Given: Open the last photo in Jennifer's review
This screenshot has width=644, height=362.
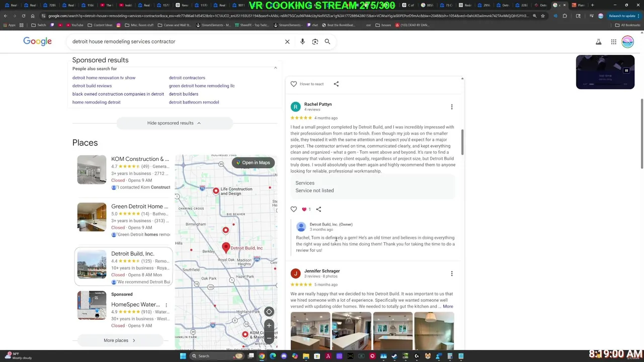Looking at the screenshot, I should pos(434,330).
